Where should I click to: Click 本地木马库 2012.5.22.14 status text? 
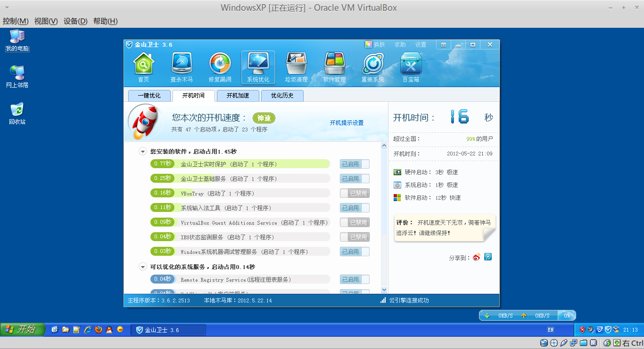point(238,300)
